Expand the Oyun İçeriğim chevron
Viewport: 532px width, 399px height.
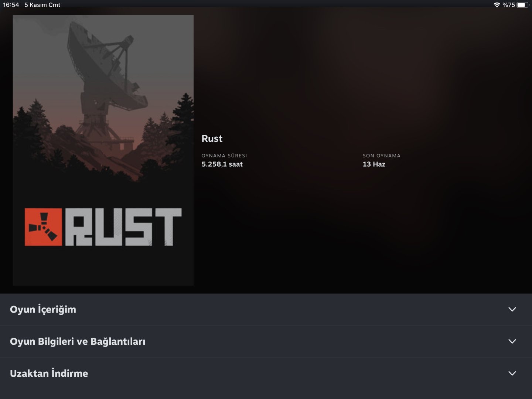512,309
